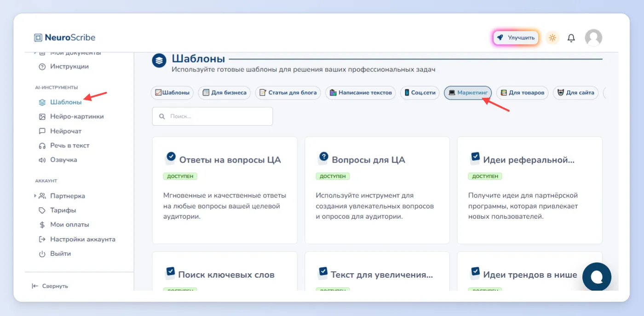This screenshot has width=644, height=316.
Task: Open the user avatar profile
Action: point(593,38)
